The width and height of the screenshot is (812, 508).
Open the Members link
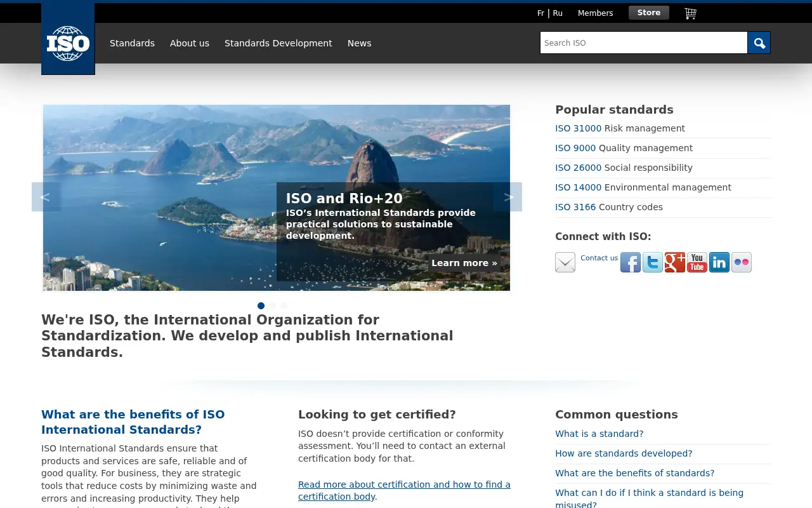point(596,13)
